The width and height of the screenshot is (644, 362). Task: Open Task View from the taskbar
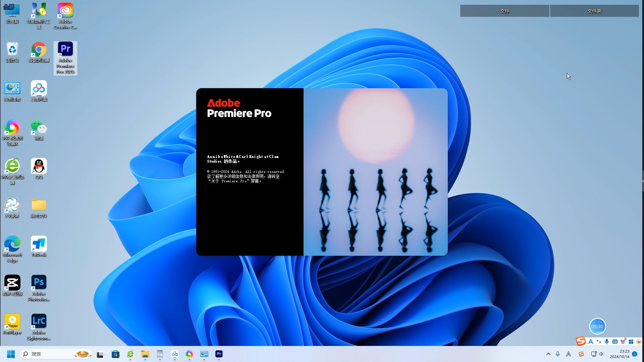pos(101,354)
